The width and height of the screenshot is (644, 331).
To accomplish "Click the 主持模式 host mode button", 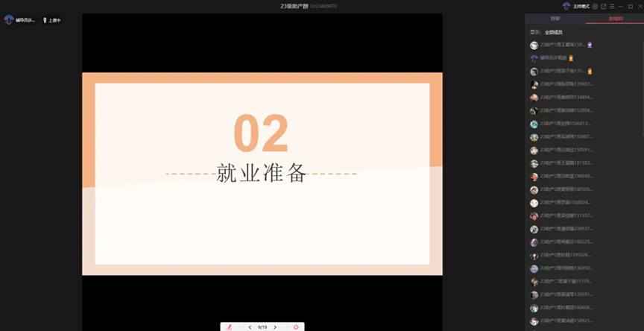I will click(x=581, y=6).
